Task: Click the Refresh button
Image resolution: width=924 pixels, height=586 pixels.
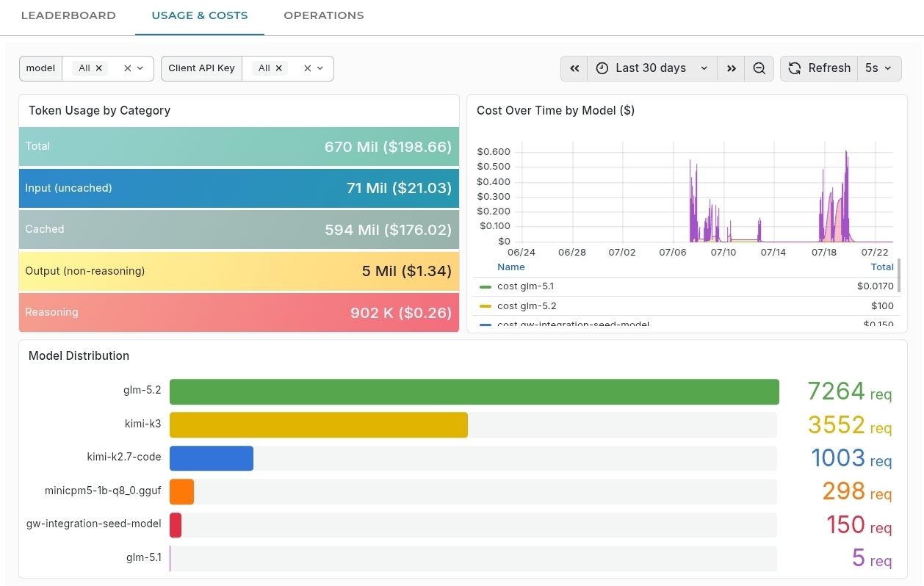Action: (819, 68)
